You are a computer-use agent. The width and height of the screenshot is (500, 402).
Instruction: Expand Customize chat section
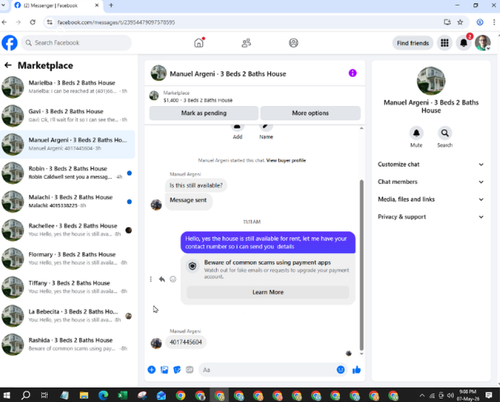(x=431, y=164)
